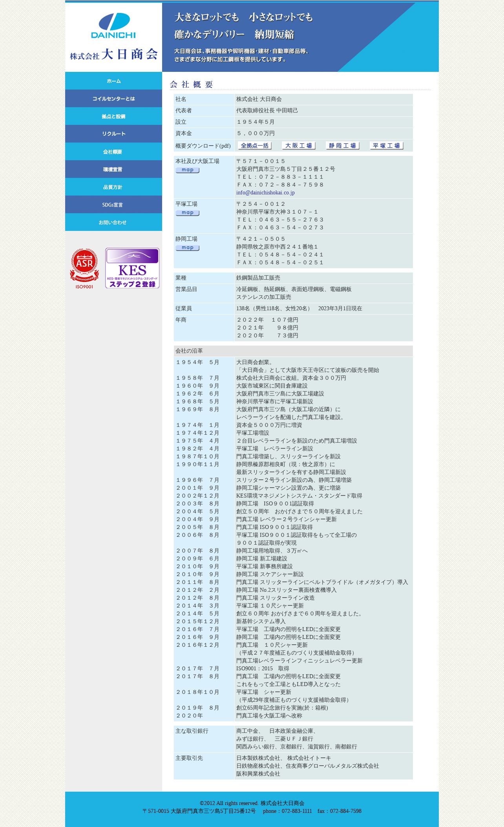Open the 品質方針 menu item
Image resolution: width=504 pixels, height=827 pixels.
tap(113, 187)
